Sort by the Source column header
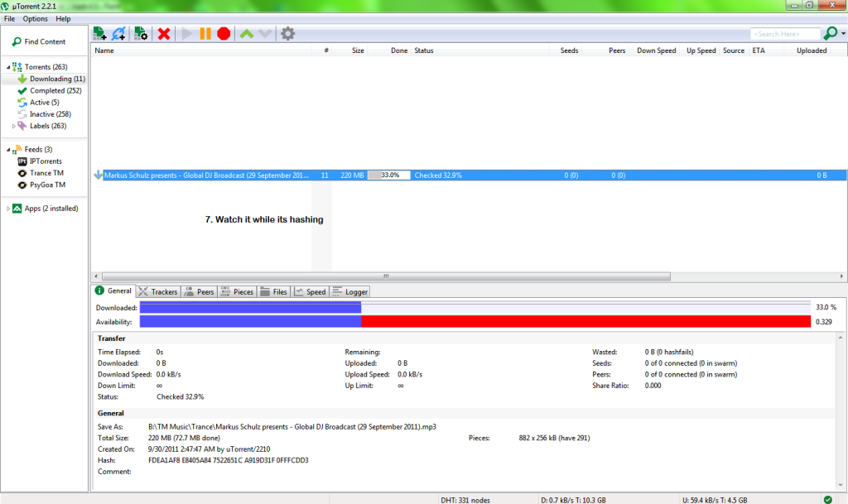Image resolution: width=848 pixels, height=504 pixels. 734,50
